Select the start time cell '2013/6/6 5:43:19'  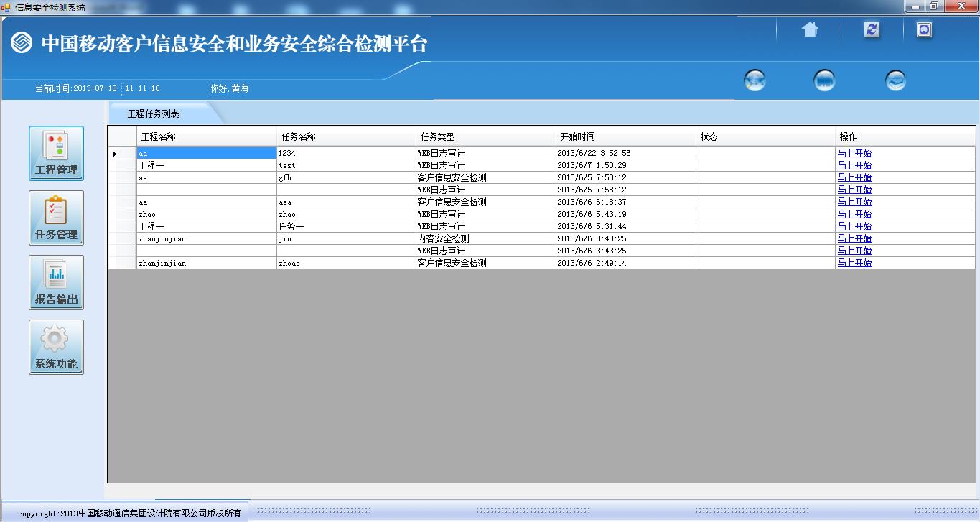(x=626, y=214)
